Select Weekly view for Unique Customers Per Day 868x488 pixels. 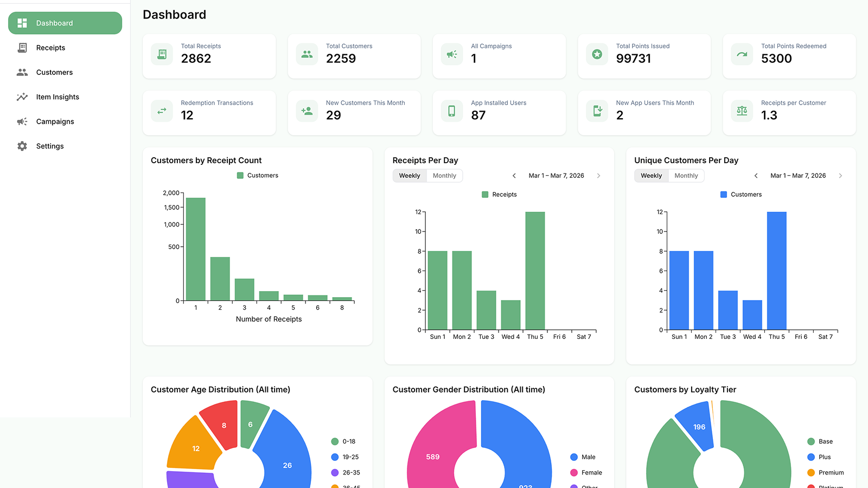pos(652,176)
